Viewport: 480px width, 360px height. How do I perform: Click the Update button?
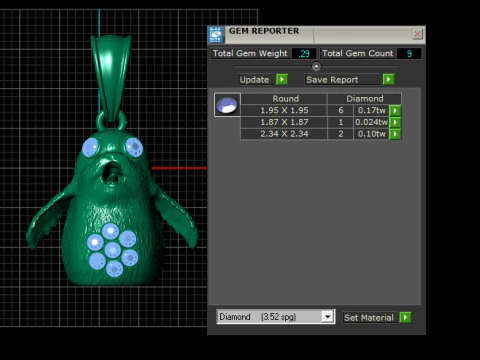pos(256,80)
